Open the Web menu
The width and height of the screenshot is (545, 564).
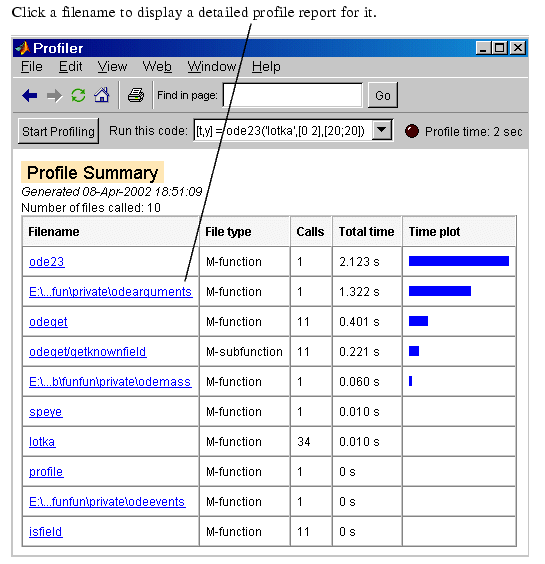click(x=157, y=67)
